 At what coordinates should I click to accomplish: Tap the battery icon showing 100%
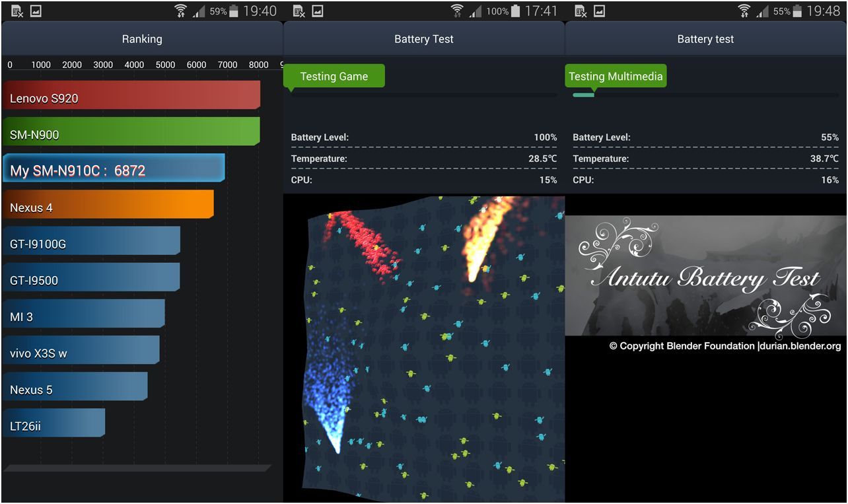515,11
